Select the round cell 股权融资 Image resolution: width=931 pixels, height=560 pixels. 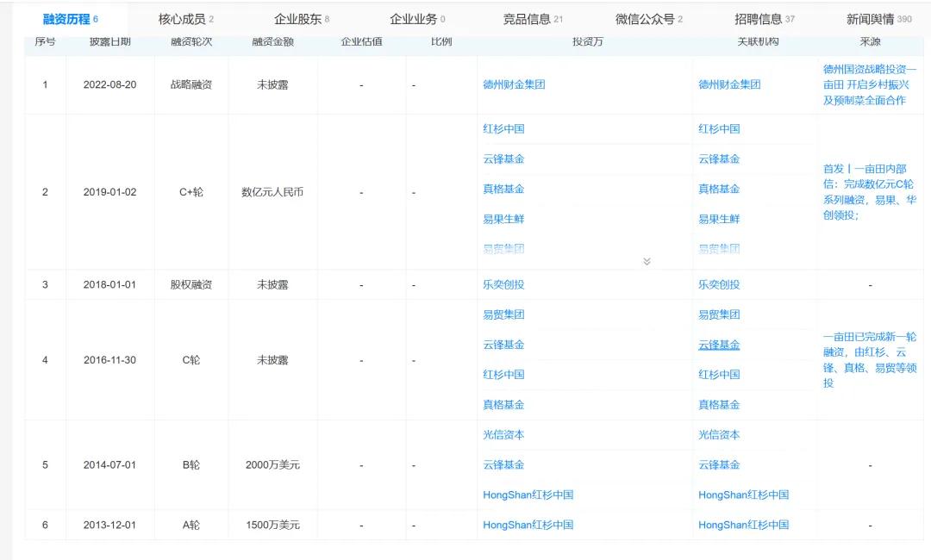pos(191,285)
